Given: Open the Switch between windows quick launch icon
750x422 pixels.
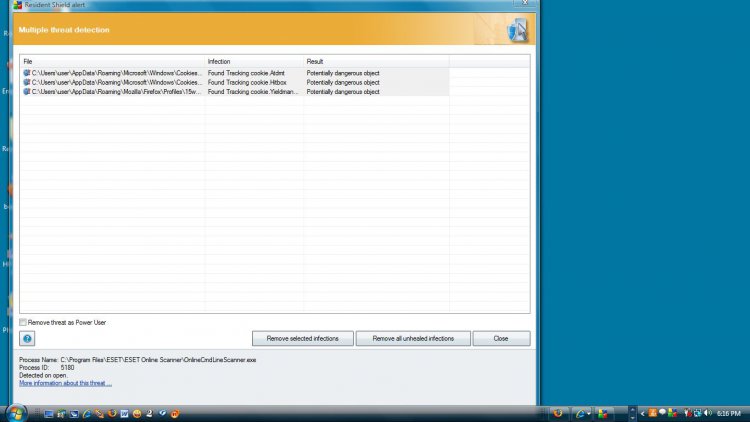Looking at the screenshot, I should pyautogui.click(x=74, y=414).
